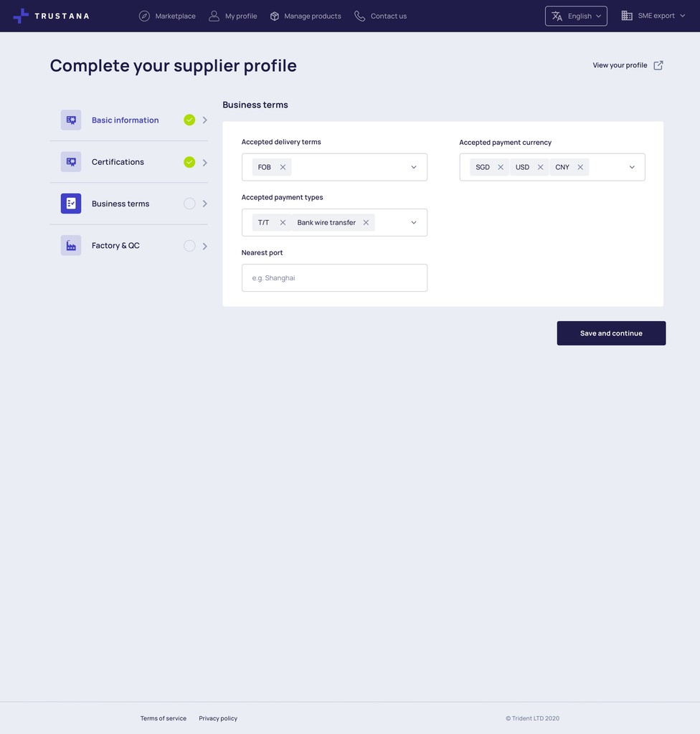Click Save and continue button

tap(611, 333)
